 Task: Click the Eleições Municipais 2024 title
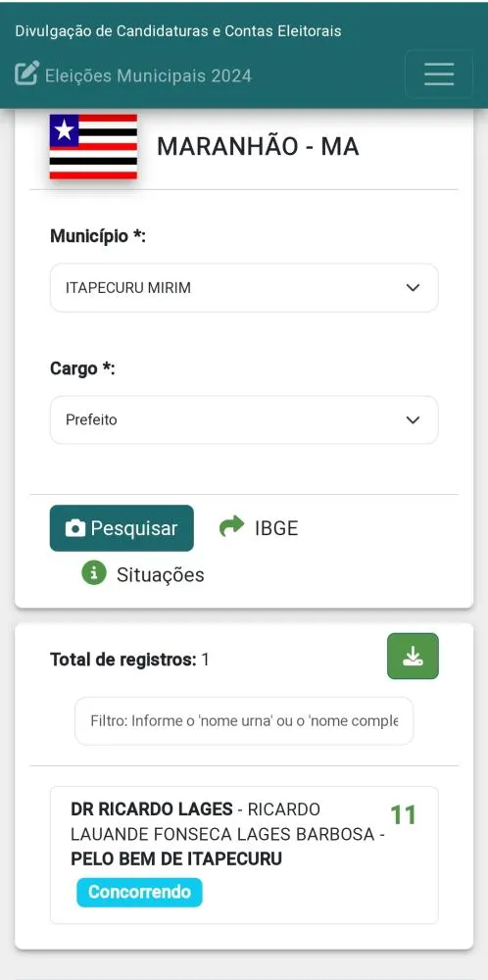point(148,76)
